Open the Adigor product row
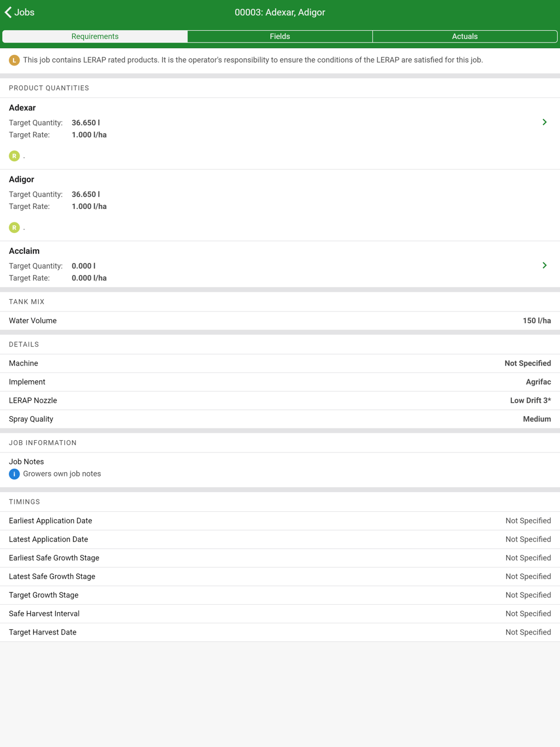Screen dimensions: 560x747 [x=280, y=206]
